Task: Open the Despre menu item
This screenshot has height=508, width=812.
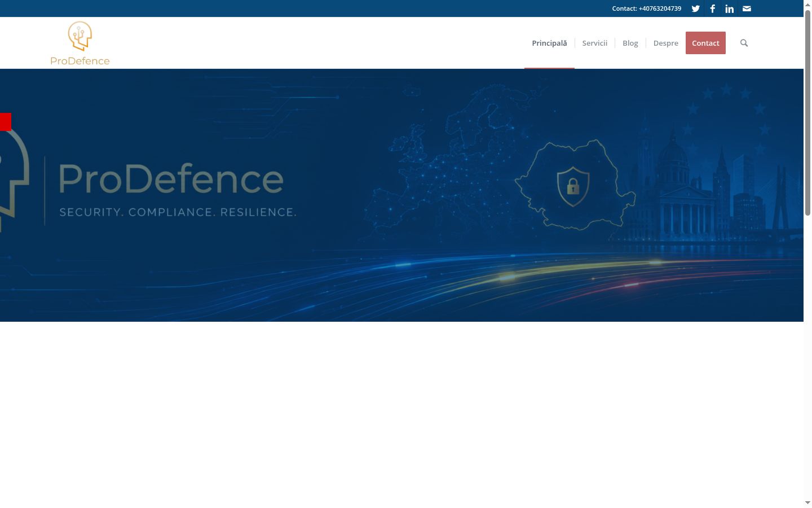Action: 665,43
